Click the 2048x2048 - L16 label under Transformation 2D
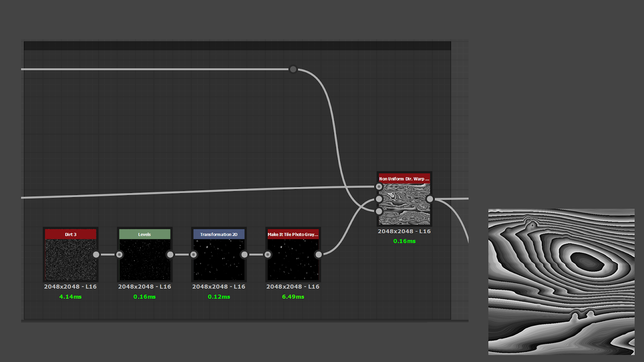Image resolution: width=644 pixels, height=362 pixels. (219, 287)
